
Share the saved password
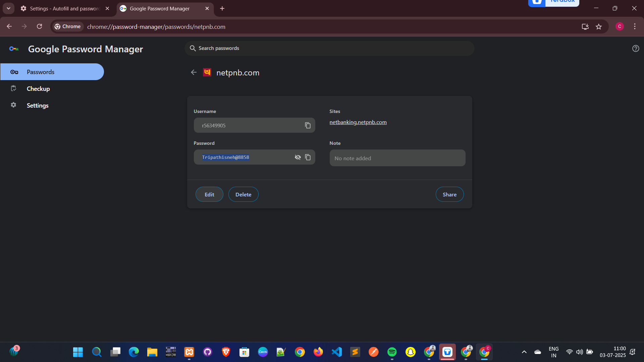point(449,194)
